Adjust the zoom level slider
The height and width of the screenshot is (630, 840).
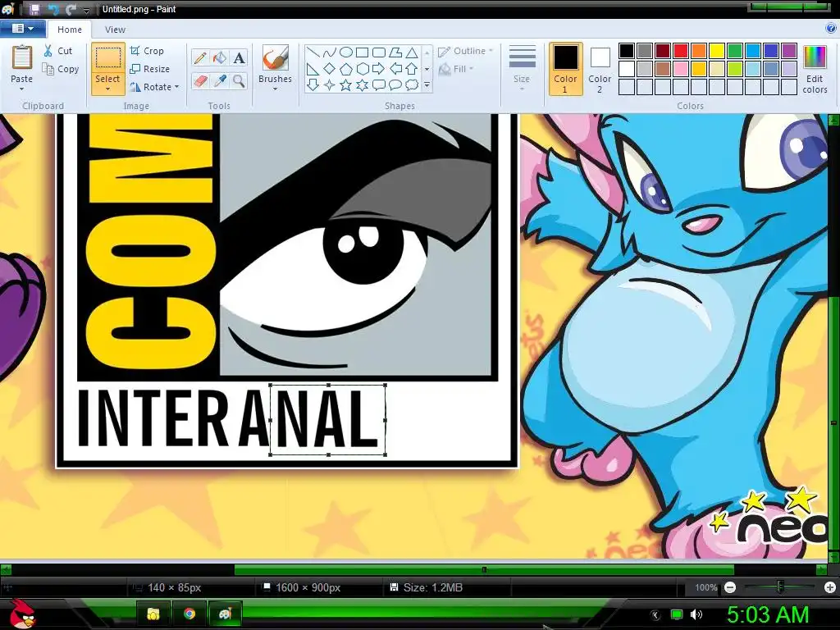780,587
